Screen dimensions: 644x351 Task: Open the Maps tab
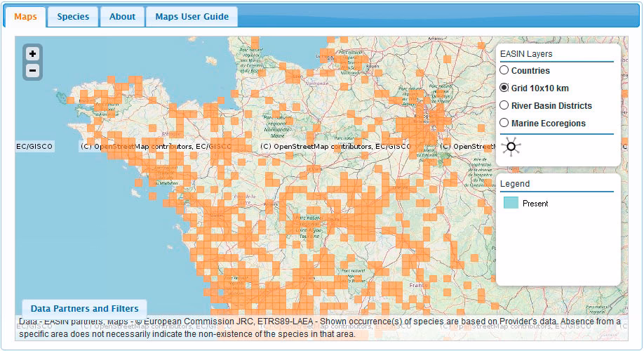[26, 17]
